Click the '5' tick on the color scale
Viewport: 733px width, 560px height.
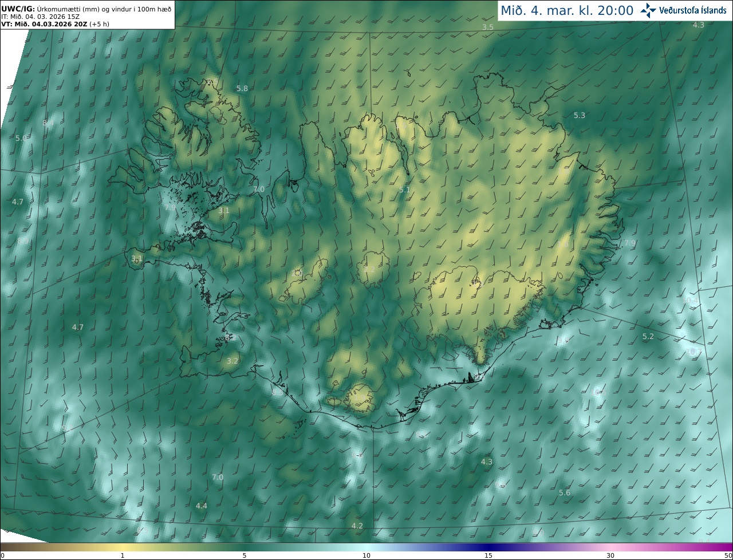pyautogui.click(x=245, y=555)
